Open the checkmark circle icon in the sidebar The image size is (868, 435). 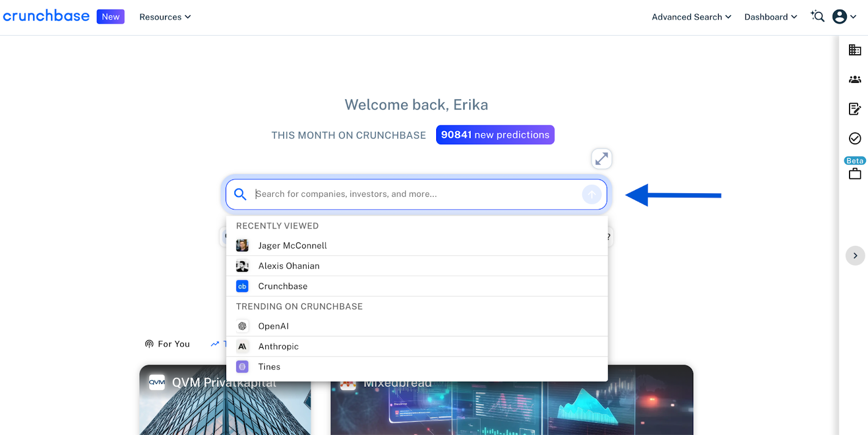[x=855, y=138]
